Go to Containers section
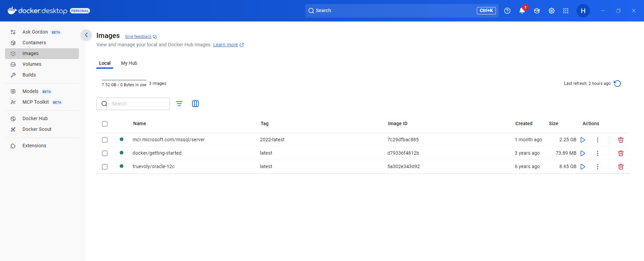Image resolution: width=644 pixels, height=261 pixels. point(42,43)
